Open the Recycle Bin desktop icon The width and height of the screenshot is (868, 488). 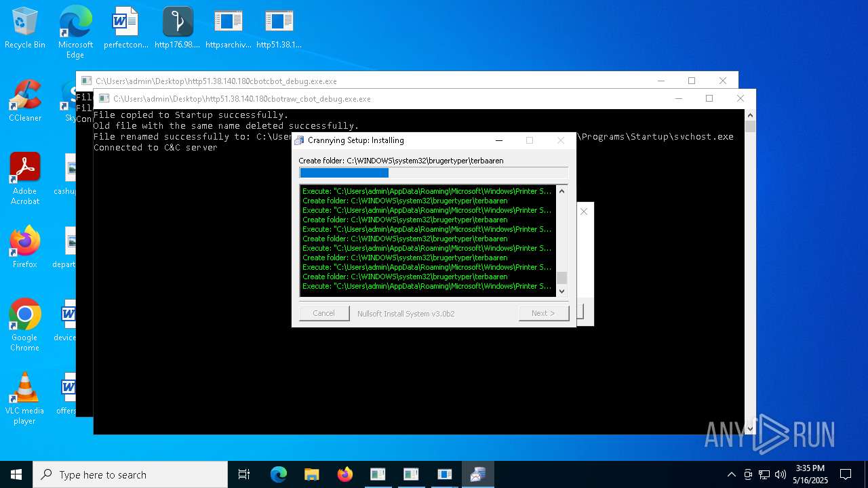point(25,28)
